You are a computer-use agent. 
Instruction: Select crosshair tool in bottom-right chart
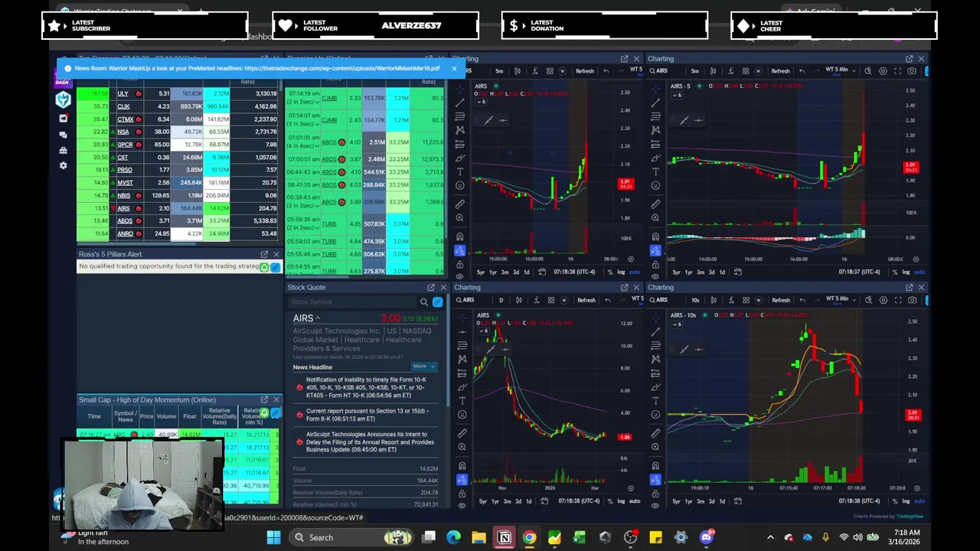click(x=655, y=317)
